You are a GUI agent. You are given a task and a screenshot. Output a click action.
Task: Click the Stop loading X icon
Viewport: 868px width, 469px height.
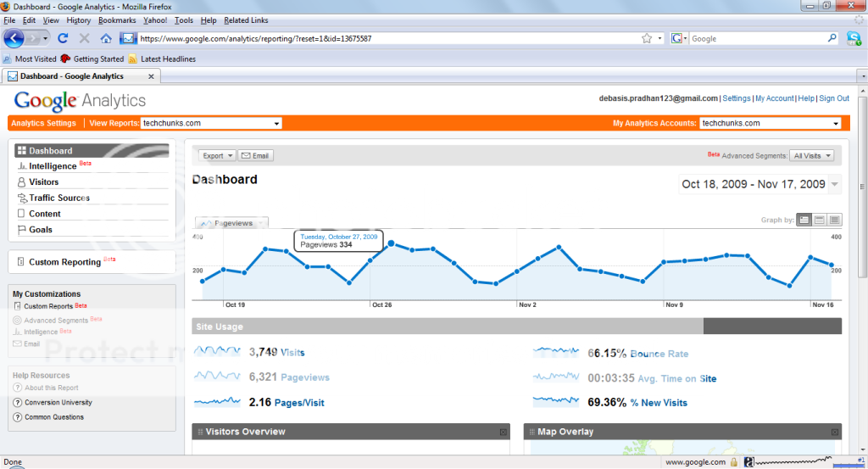pos(84,38)
